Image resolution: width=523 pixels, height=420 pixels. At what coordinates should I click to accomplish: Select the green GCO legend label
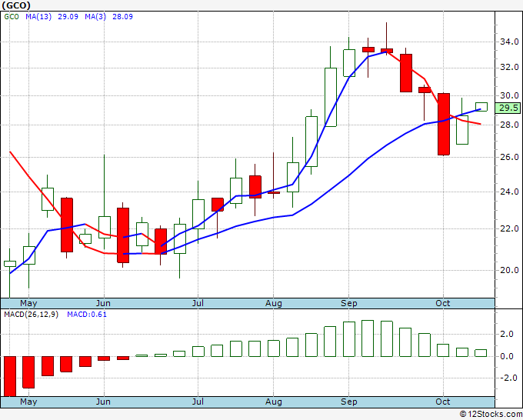pos(12,17)
